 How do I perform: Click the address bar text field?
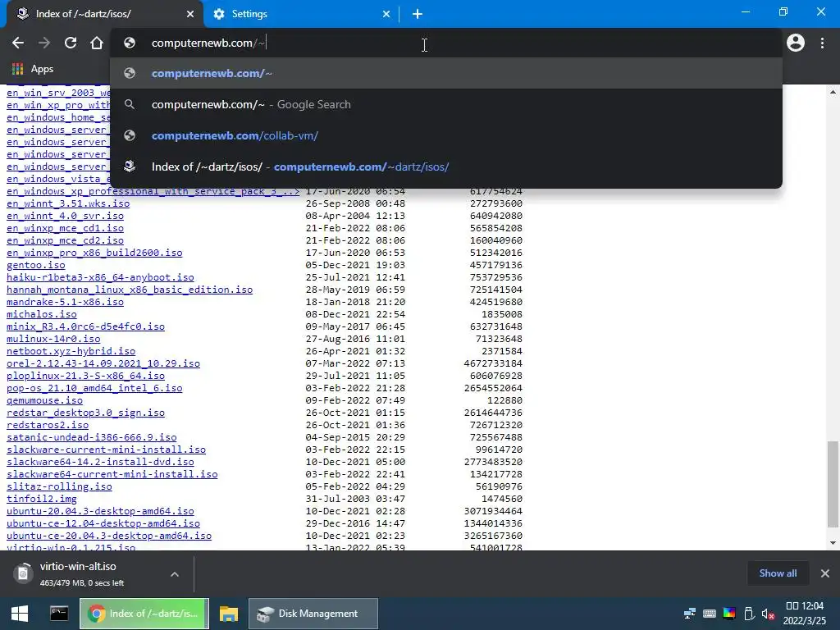click(445, 43)
